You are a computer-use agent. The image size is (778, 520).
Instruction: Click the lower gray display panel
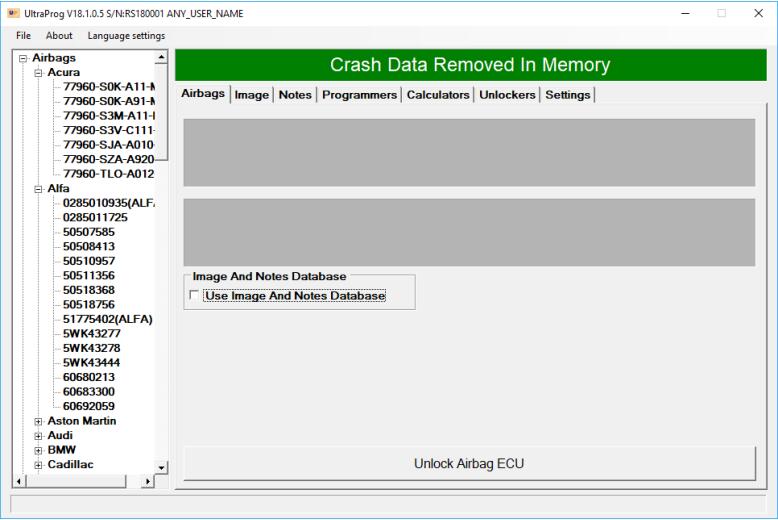pos(469,232)
